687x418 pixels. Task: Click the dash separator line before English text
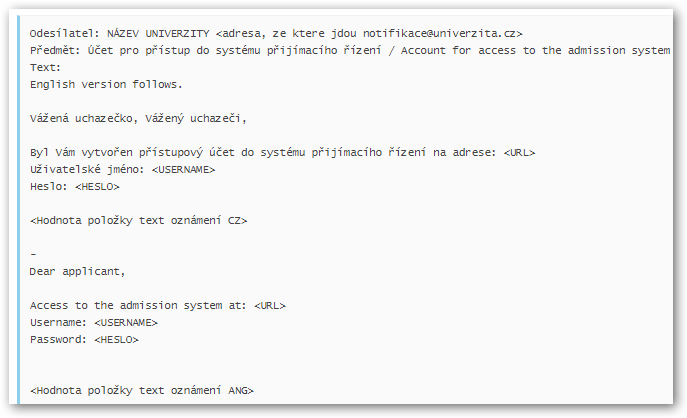pyautogui.click(x=34, y=254)
